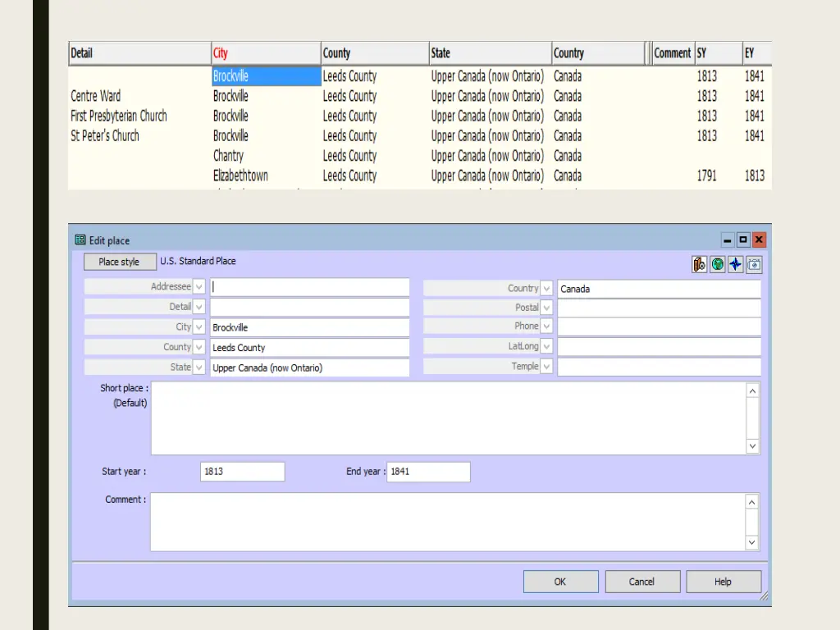The image size is (840, 630).
Task: Click the State field with Upper Canada
Action: point(309,367)
